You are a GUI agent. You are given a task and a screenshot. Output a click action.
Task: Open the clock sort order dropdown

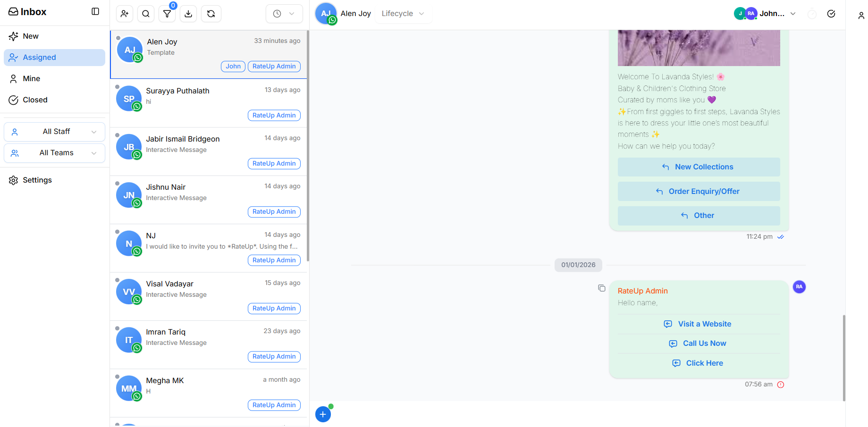pyautogui.click(x=284, y=14)
